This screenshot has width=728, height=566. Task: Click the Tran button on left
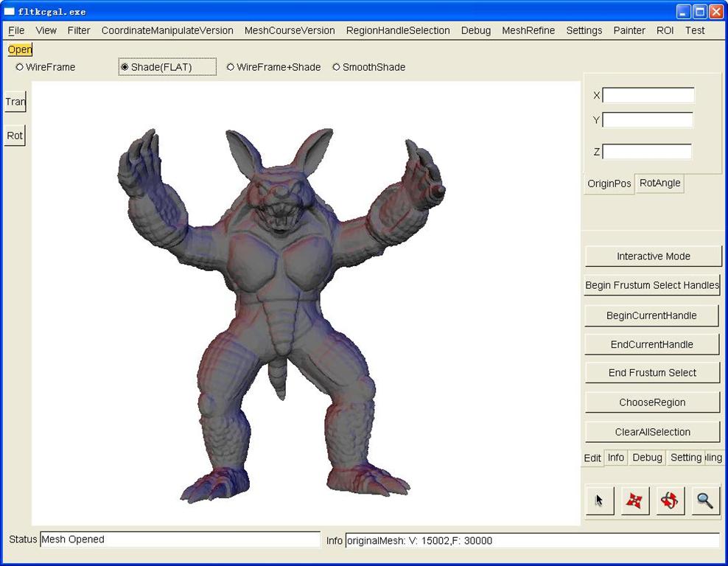click(x=15, y=102)
